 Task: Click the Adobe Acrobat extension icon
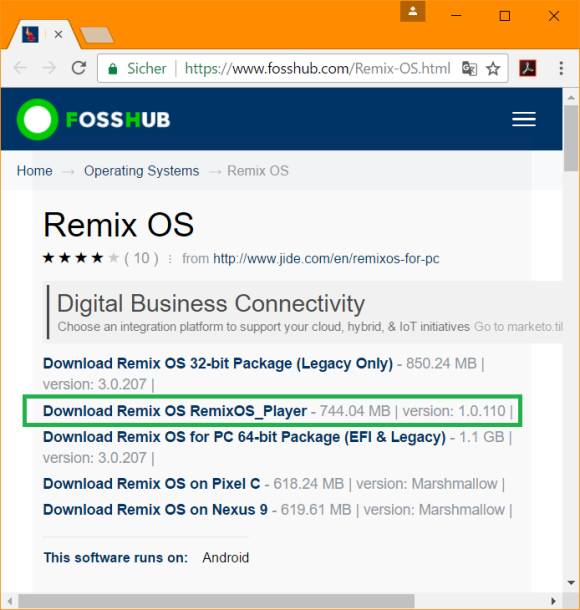click(x=528, y=68)
